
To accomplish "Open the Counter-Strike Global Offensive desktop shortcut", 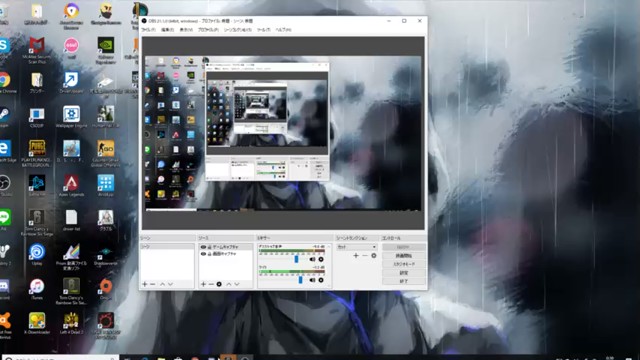I will point(106,153).
